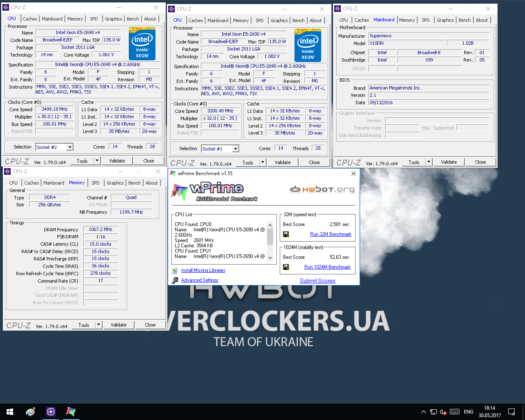Viewport: 525px width, 420px height.
Task: Click the CPU List scrollbar up arrow
Action: 270,225
